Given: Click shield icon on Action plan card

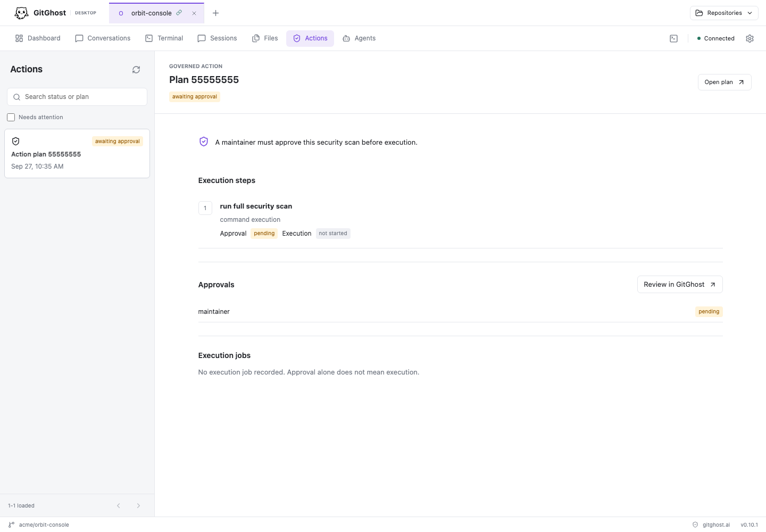Looking at the screenshot, I should (x=16, y=142).
